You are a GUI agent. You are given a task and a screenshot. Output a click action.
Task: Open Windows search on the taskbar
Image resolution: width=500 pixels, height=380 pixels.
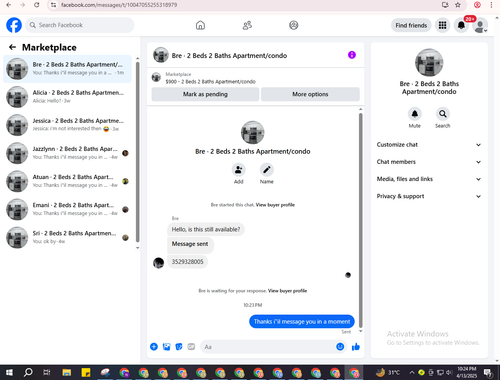(28, 372)
